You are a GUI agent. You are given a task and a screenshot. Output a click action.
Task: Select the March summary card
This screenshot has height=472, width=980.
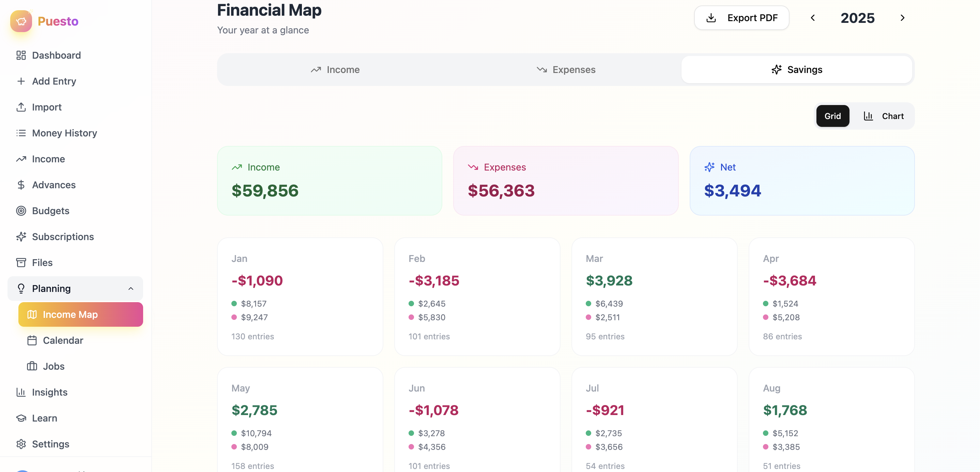click(654, 297)
